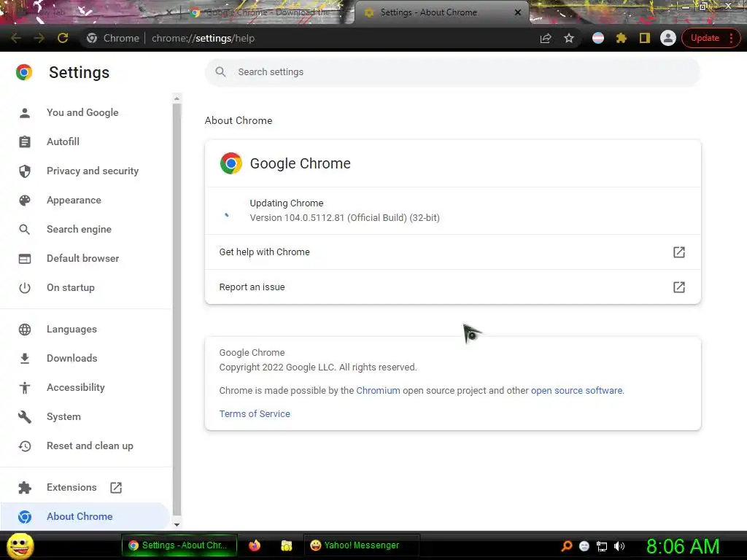Click the face tray icon
747x560 pixels.
click(x=584, y=546)
